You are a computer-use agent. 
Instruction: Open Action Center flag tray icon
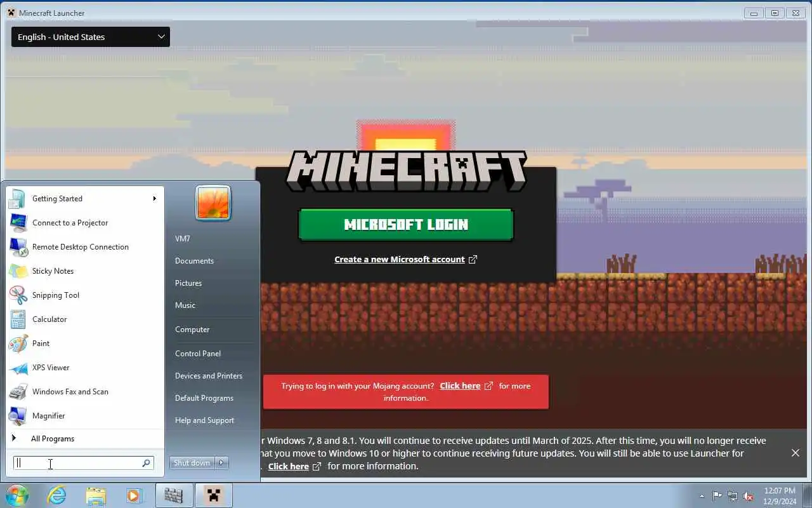coord(717,496)
